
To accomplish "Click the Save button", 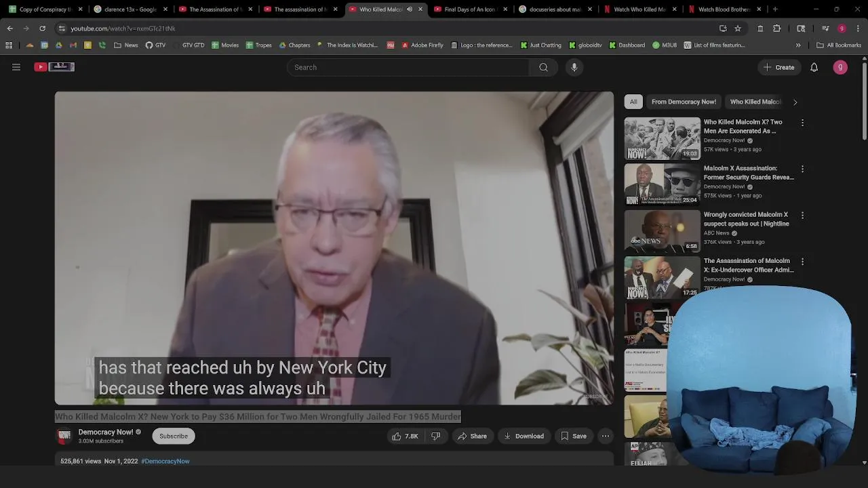I will click(x=573, y=436).
